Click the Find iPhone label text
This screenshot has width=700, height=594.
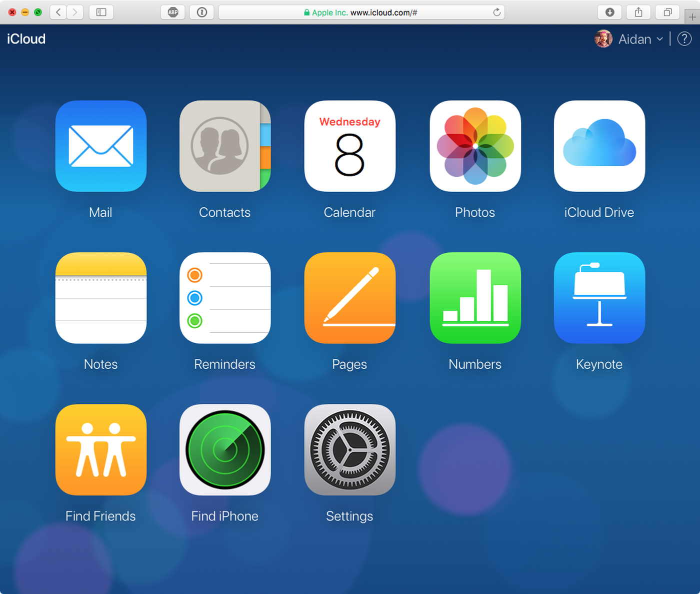224,516
